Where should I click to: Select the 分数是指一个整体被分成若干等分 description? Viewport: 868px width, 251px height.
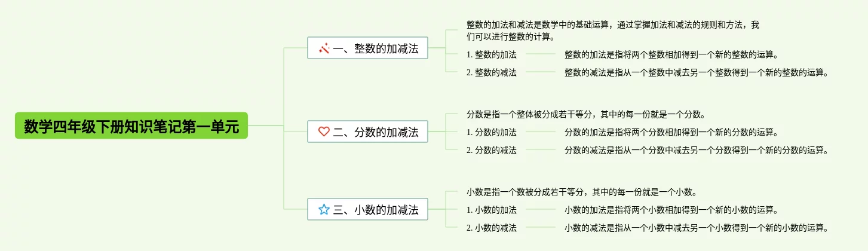click(586, 114)
